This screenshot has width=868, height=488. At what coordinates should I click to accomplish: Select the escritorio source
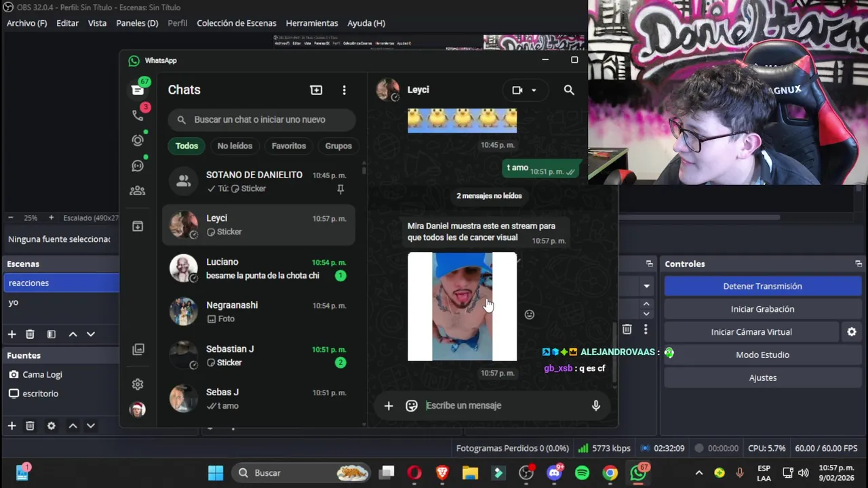(x=61, y=393)
